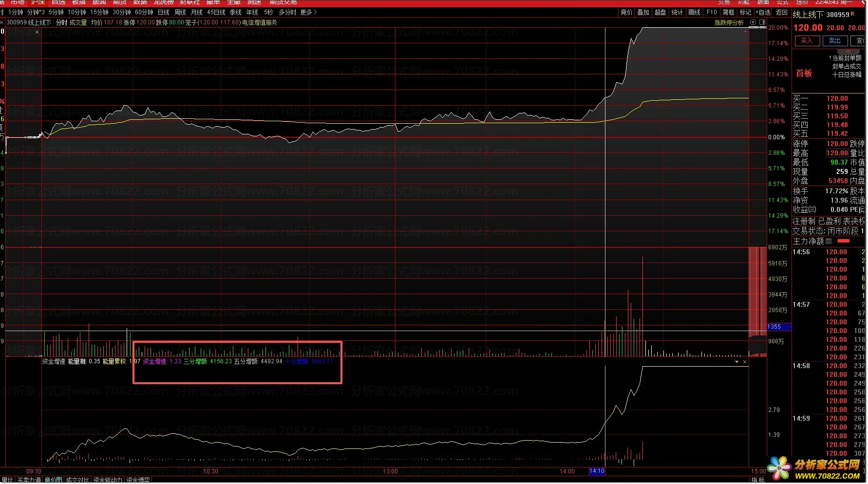
Task: Select the 5分钟 period tab
Action: (x=56, y=12)
